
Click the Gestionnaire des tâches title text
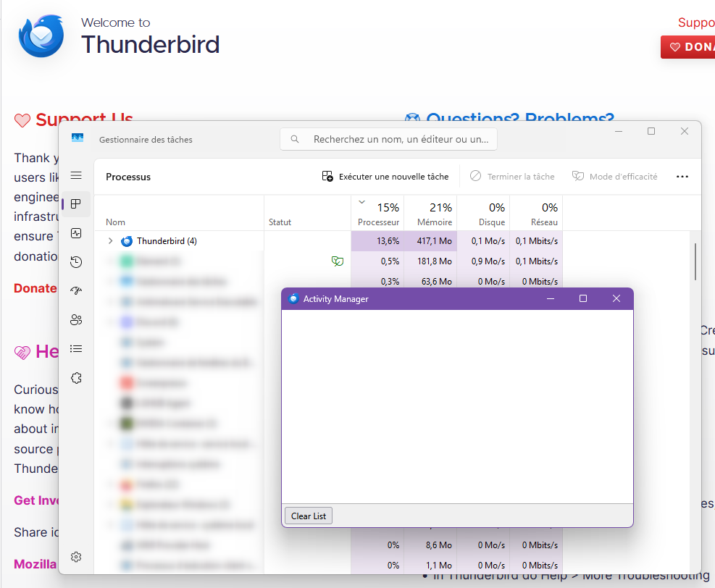point(146,140)
